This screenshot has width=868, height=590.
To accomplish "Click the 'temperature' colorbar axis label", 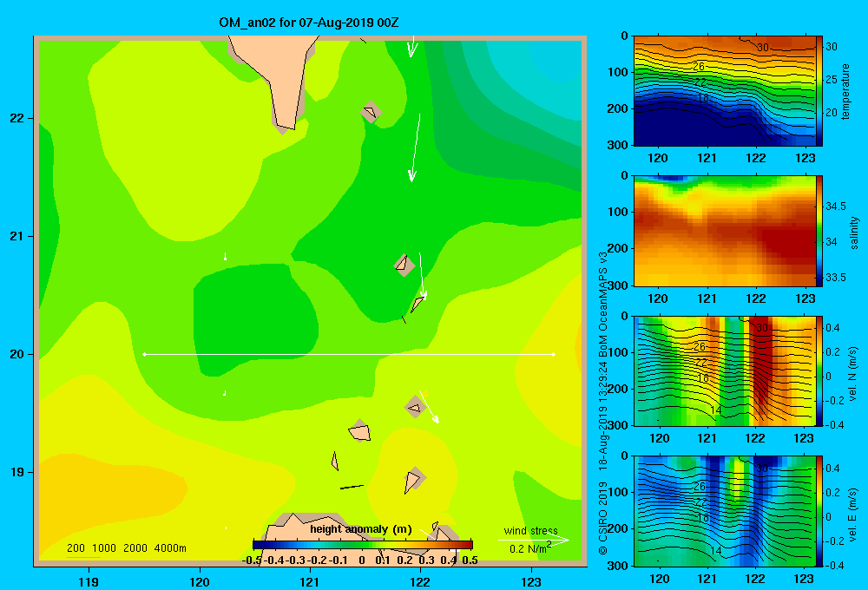I will (x=845, y=91).
